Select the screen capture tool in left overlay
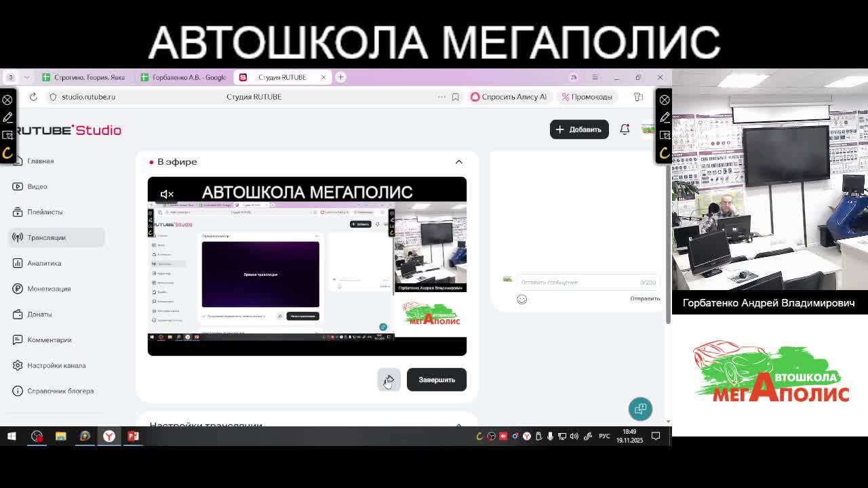Image resolution: width=868 pixels, height=488 pixels. tap(7, 135)
